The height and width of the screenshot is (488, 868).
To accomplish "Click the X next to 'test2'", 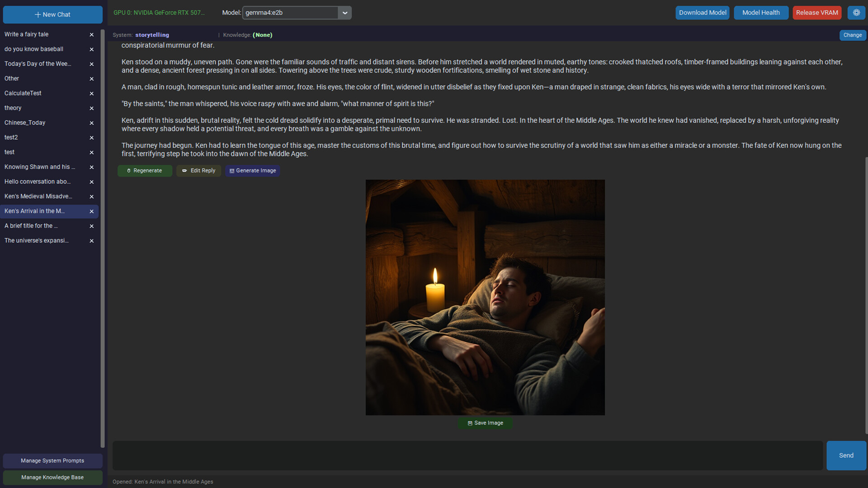I will click(92, 138).
